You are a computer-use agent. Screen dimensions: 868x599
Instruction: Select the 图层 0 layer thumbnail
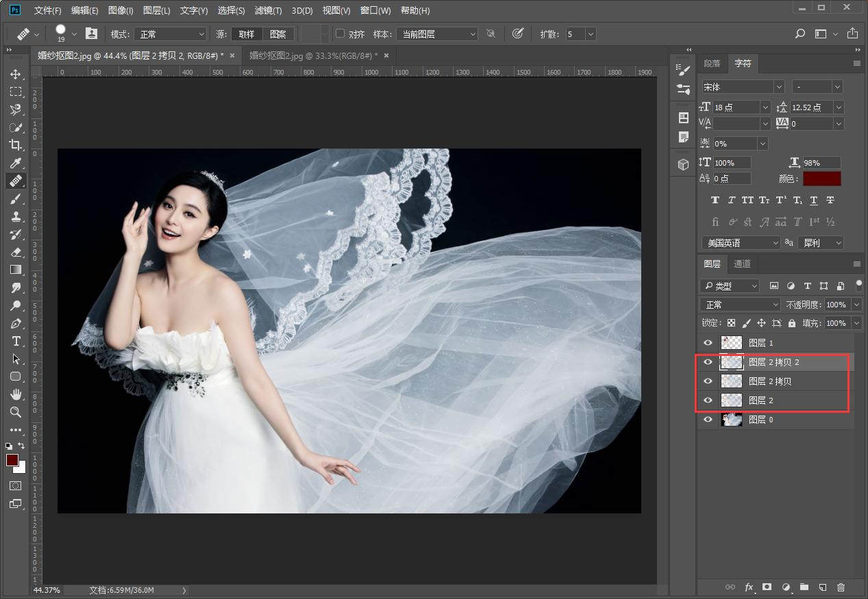point(732,420)
